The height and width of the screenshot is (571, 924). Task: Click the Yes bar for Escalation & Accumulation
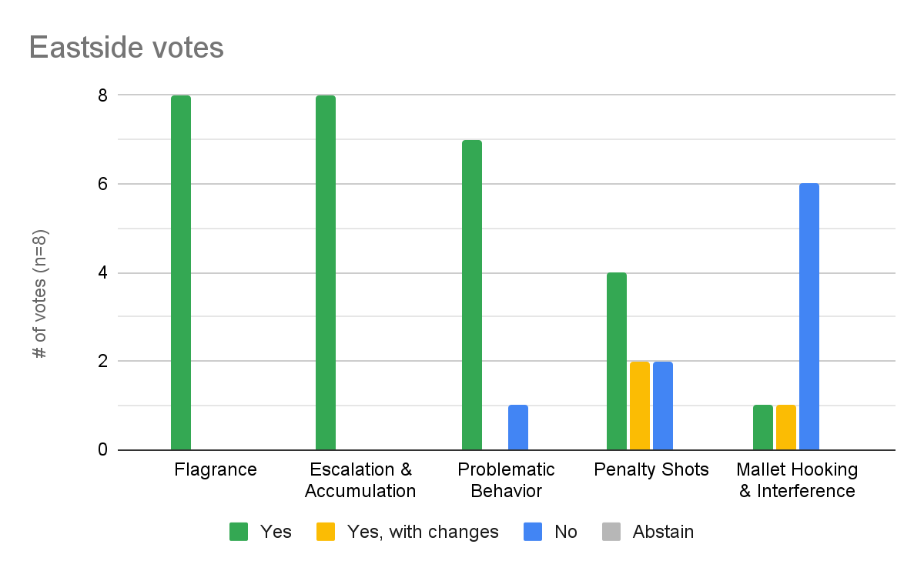[x=326, y=272]
